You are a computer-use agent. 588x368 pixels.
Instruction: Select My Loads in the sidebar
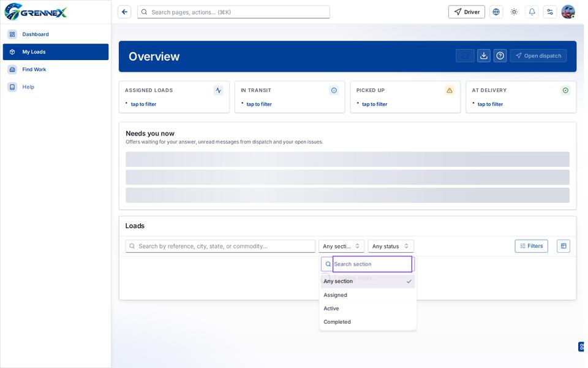tap(56, 52)
